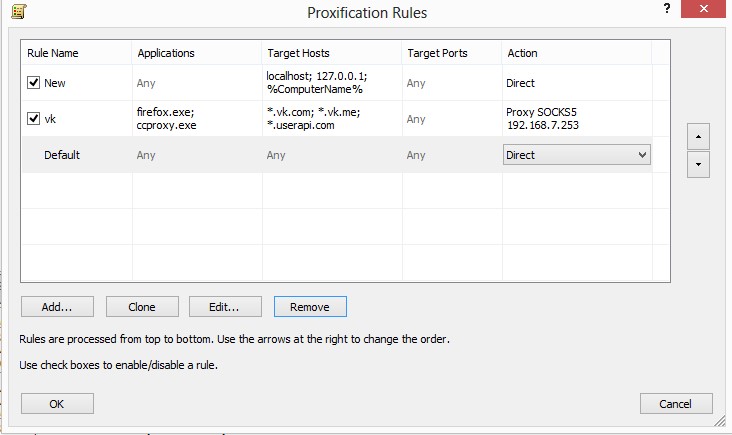Move the selected rule down with arrow button
Image resolution: width=732 pixels, height=435 pixels.
698,164
